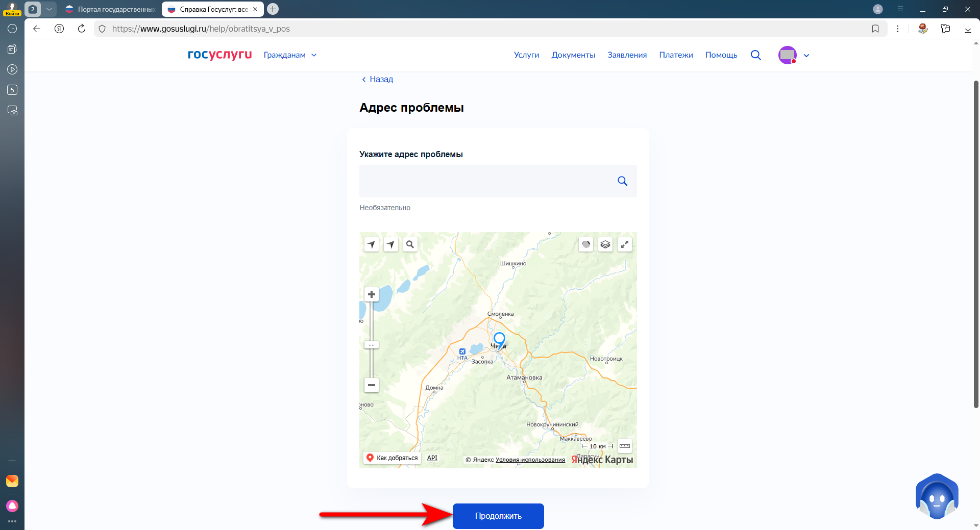The height and width of the screenshot is (530, 980).
Task: Click the search icon in address field
Action: [622, 181]
